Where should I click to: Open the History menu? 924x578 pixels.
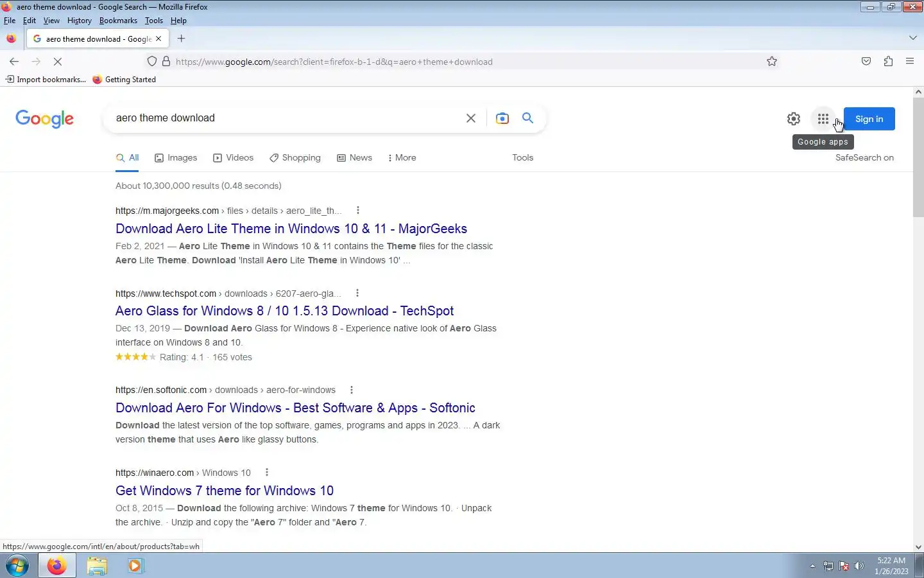pyautogui.click(x=80, y=21)
